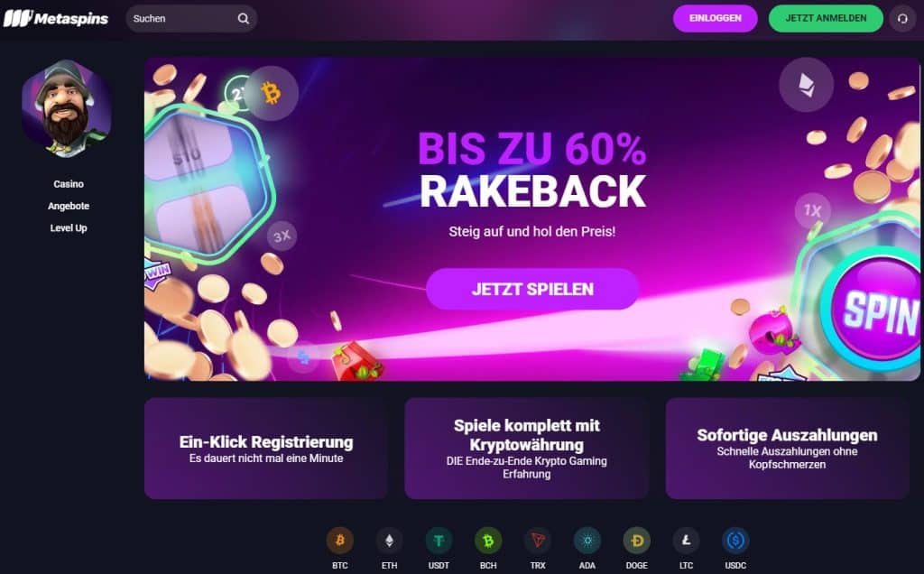Image resolution: width=924 pixels, height=574 pixels.
Task: Click the Metaspins logo
Action: 56,18
